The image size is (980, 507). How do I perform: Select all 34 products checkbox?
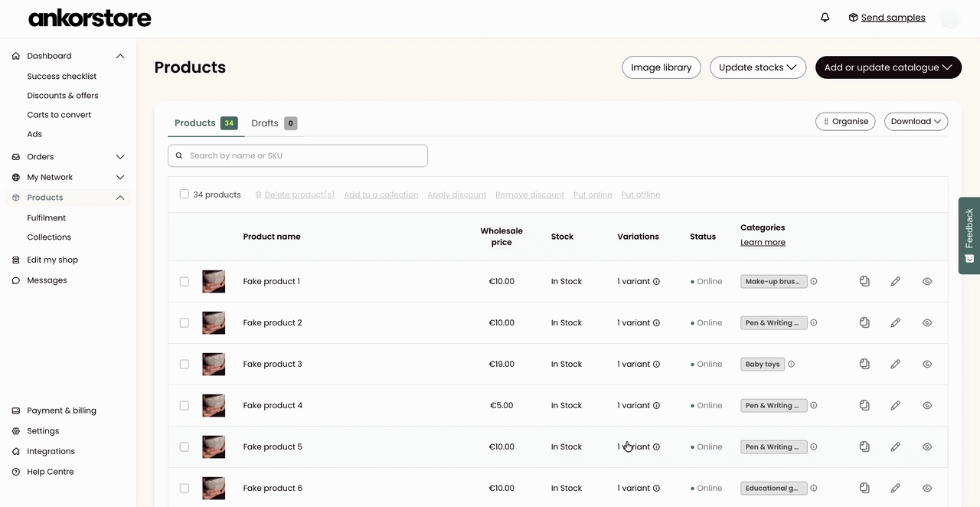tap(185, 194)
